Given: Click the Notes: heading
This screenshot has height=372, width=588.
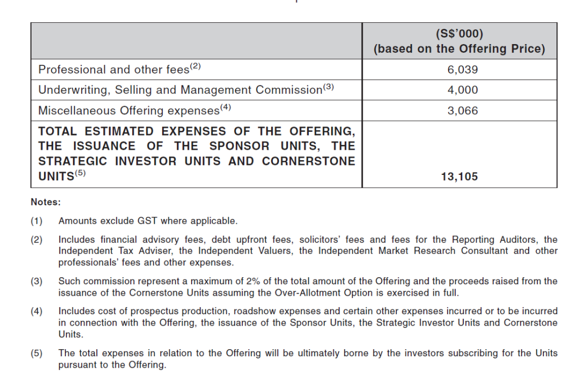Looking at the screenshot, I should tap(46, 202).
